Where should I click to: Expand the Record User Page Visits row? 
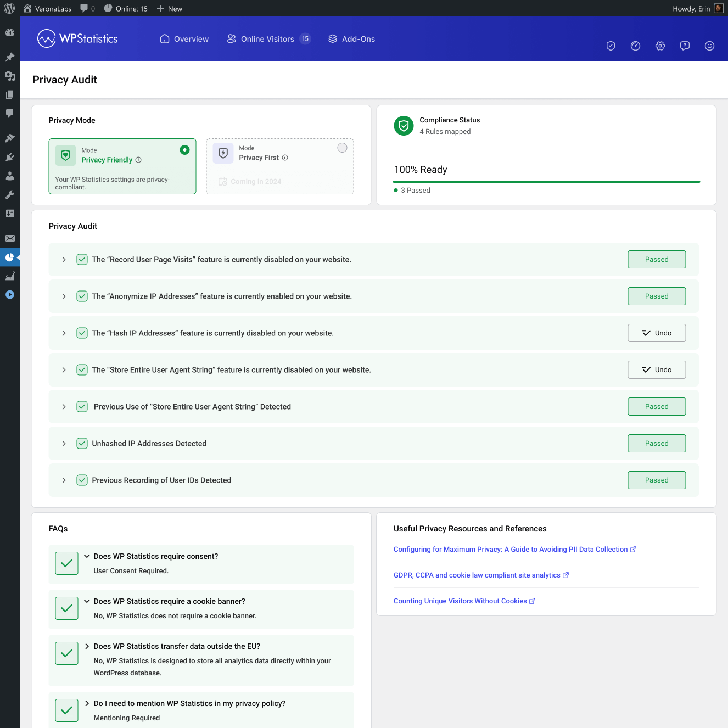point(64,260)
